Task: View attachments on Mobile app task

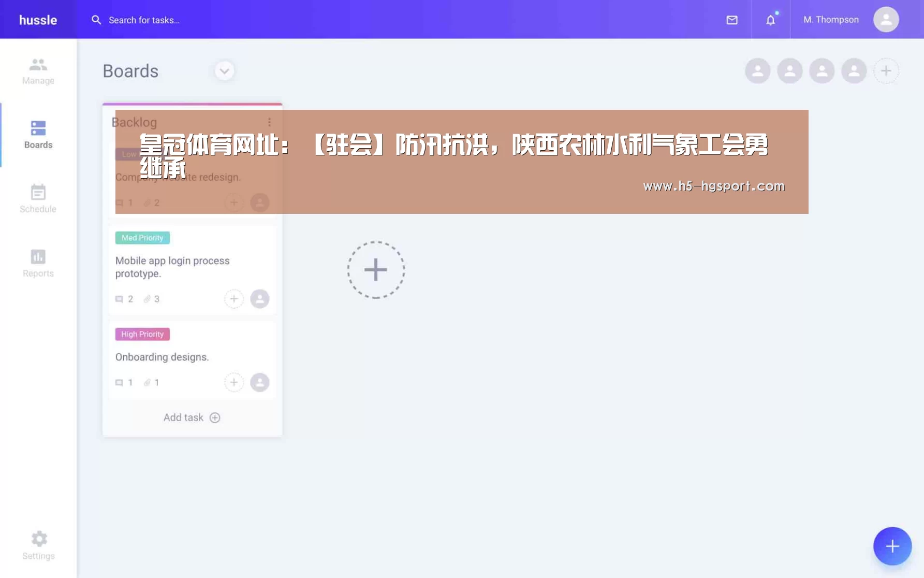Action: 152,299
